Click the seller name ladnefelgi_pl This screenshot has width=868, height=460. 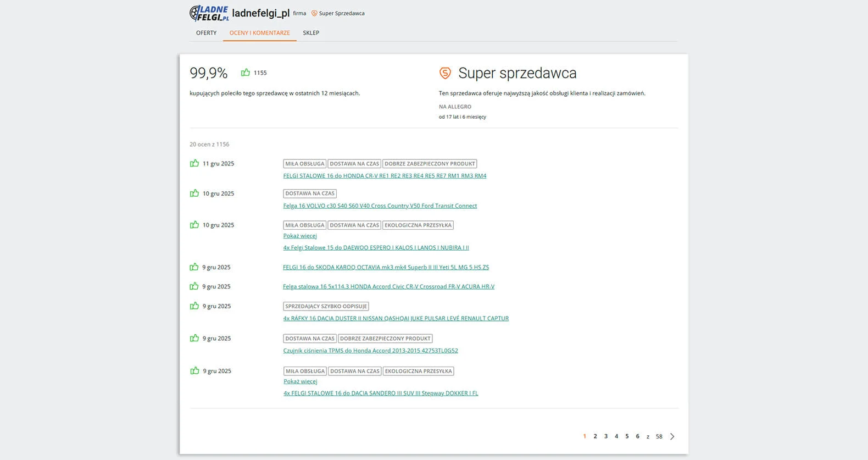[260, 13]
